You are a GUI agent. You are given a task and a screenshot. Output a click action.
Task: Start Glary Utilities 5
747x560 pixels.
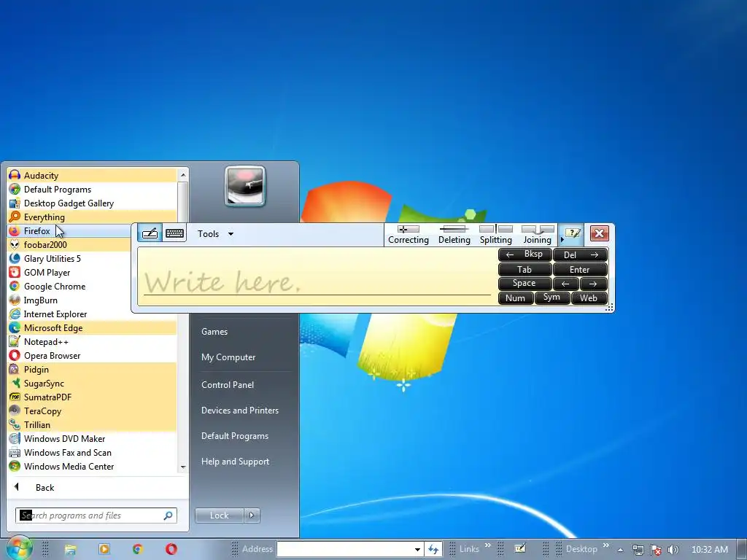pos(69,259)
